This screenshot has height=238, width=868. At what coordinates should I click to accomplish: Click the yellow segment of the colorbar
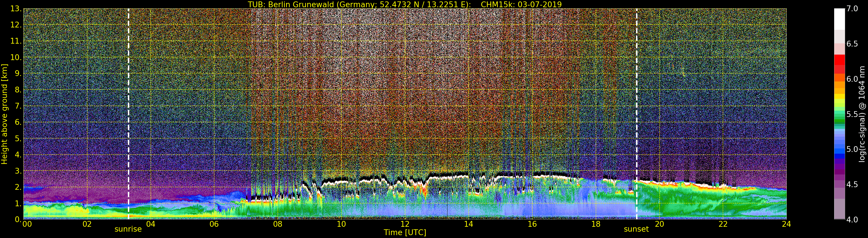click(x=839, y=96)
